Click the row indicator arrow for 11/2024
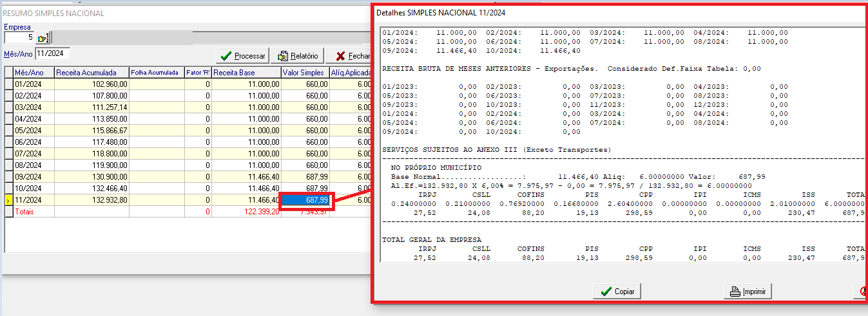868x316 pixels. [8, 200]
